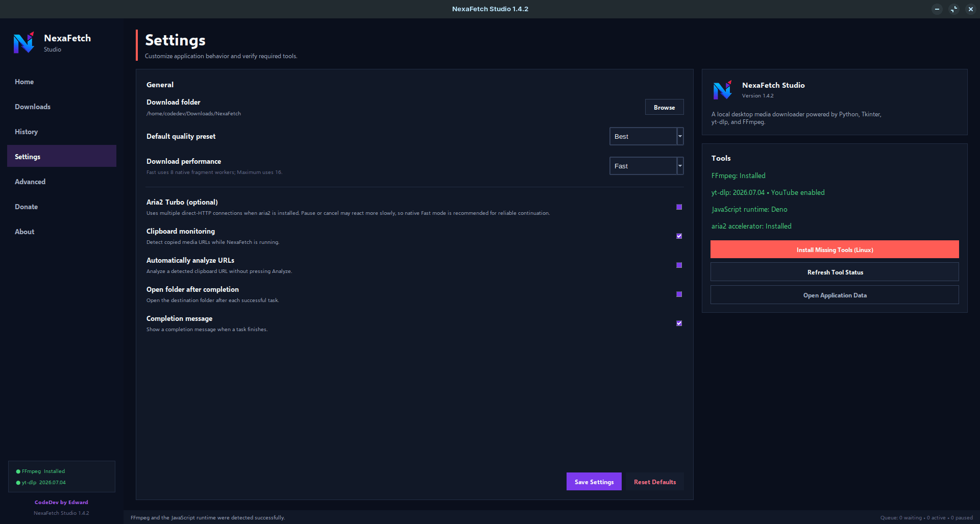Open the Default quality preset dropdown arrow

(680, 136)
